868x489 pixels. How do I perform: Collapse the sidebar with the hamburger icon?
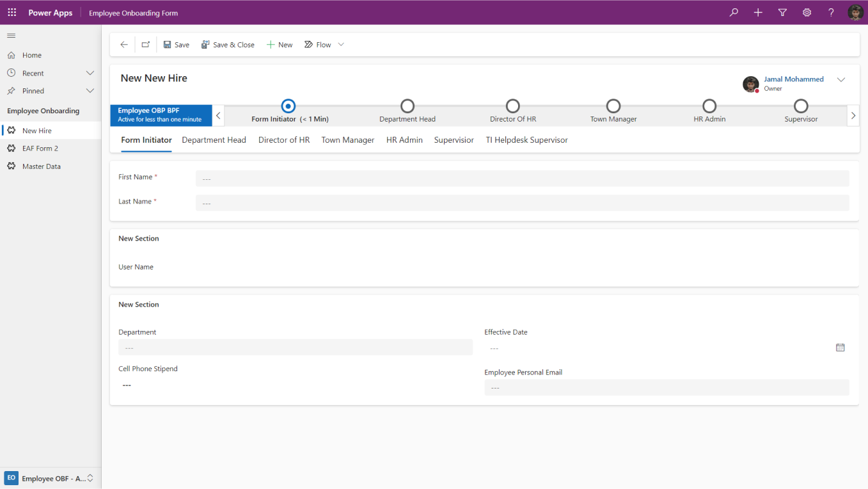10,36
